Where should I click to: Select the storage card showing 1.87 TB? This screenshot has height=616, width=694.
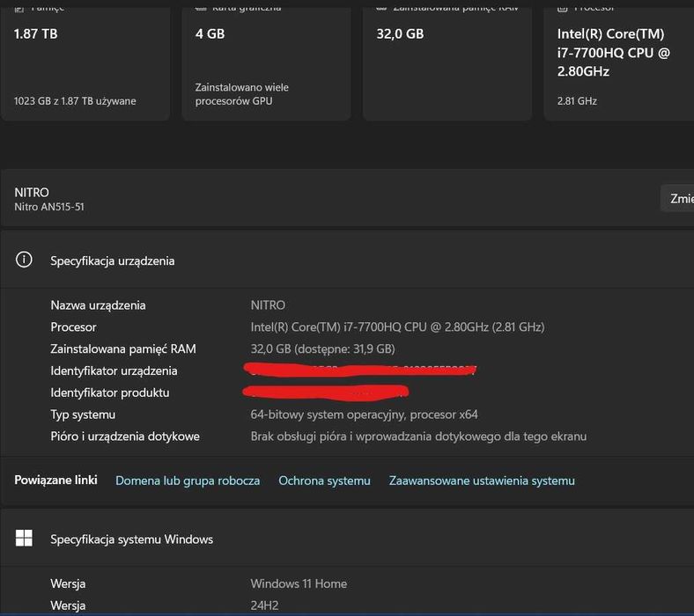point(85,62)
